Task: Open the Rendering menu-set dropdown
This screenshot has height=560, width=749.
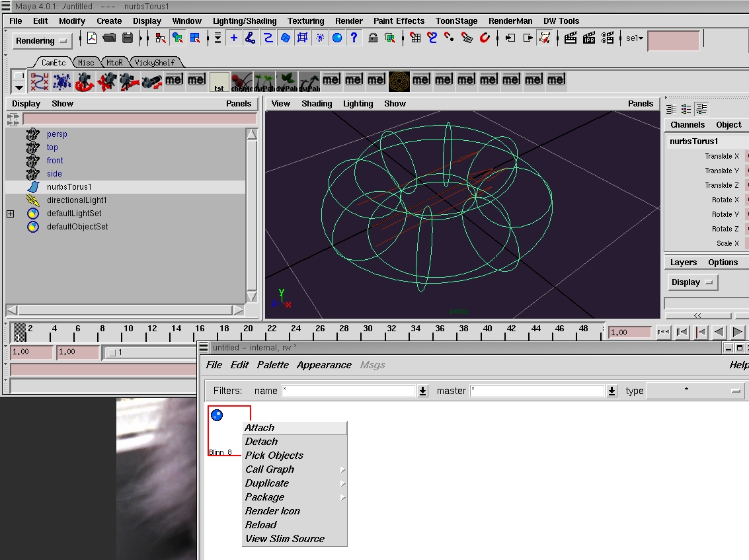Action: tap(42, 41)
